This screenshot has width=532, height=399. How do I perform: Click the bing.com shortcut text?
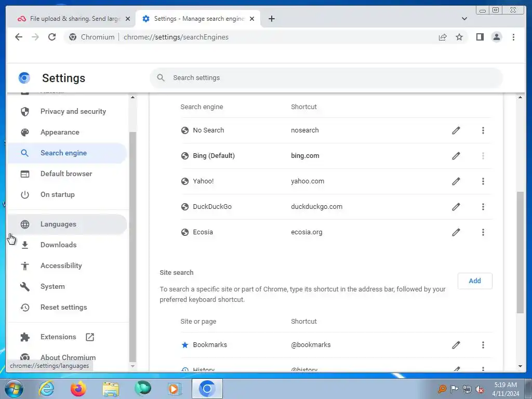point(305,156)
